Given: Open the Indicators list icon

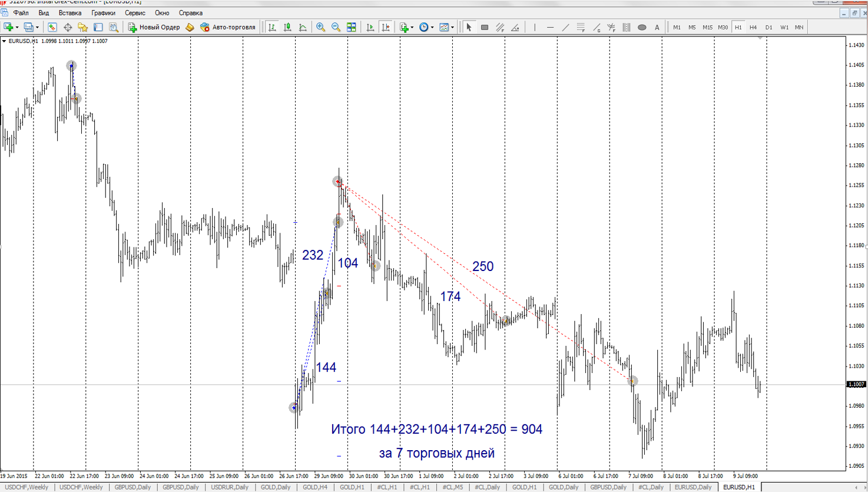Looking at the screenshot, I should point(404,27).
